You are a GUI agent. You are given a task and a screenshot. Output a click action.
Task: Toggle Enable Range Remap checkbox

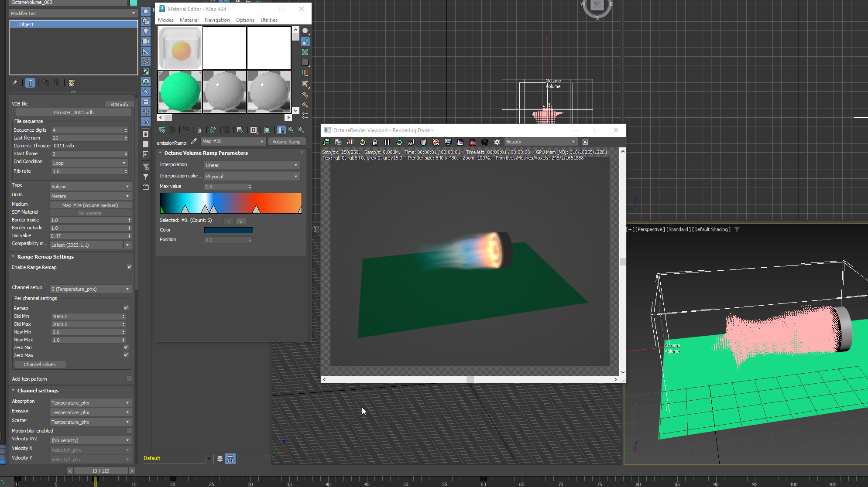click(x=129, y=267)
